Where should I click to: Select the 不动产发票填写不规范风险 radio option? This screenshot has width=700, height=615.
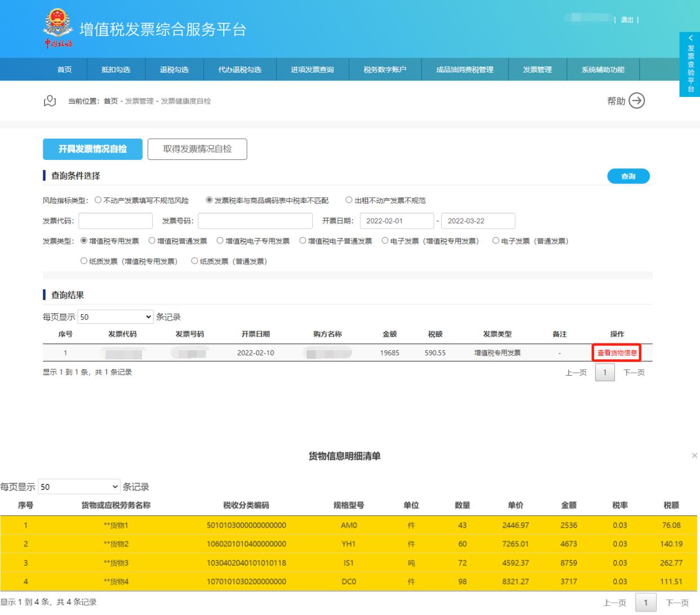(x=99, y=200)
